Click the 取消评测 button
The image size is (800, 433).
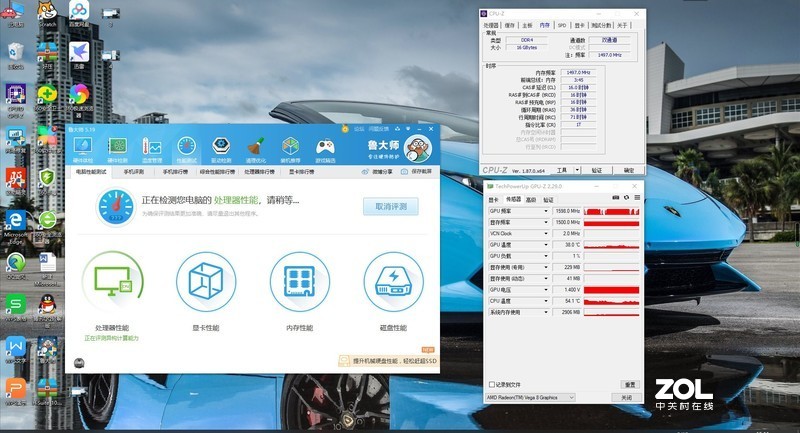point(391,207)
